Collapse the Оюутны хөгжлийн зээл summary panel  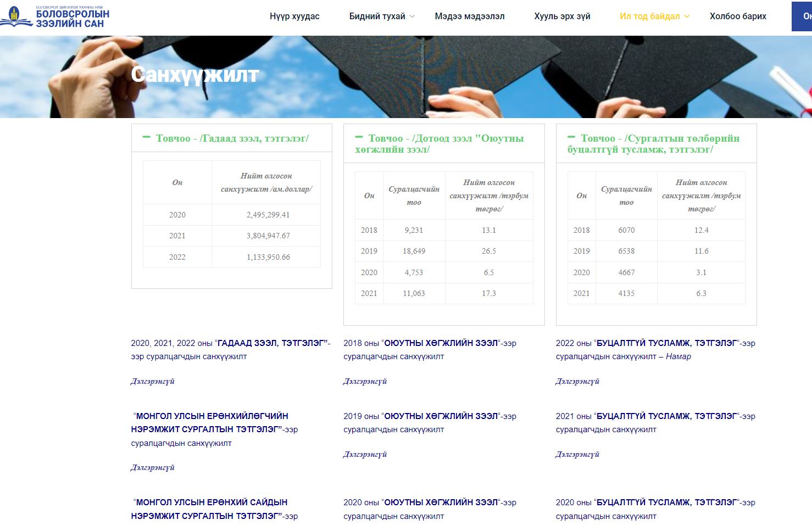[x=359, y=137]
